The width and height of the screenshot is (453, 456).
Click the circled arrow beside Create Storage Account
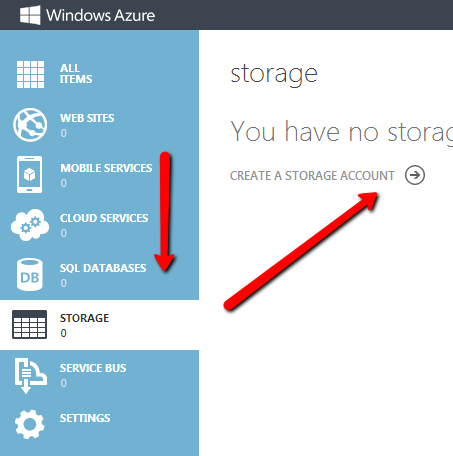point(415,175)
